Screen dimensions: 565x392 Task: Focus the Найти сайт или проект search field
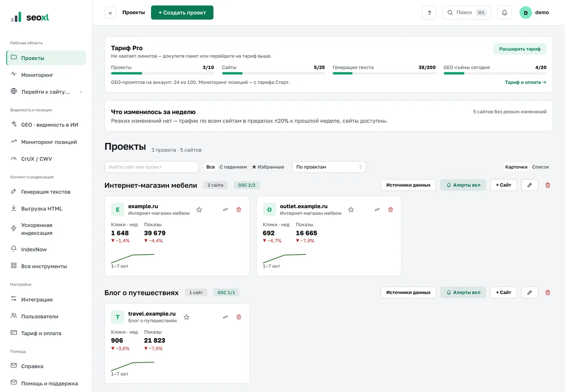[x=151, y=167]
